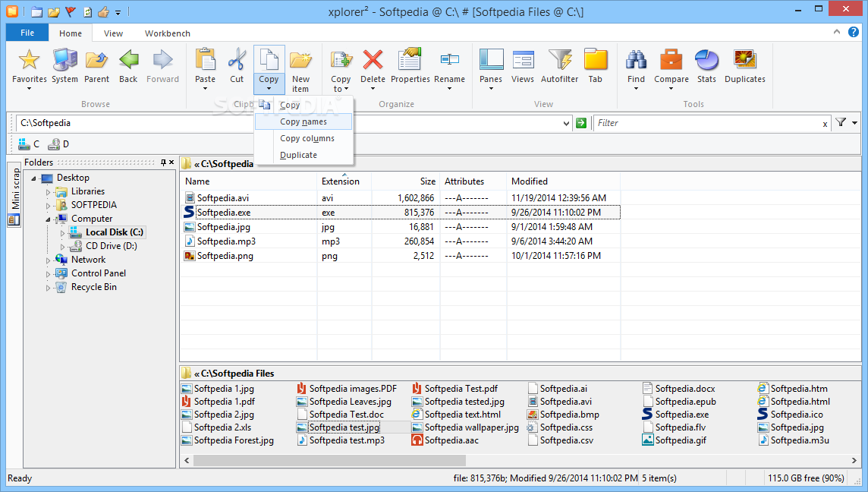Viewport: 868px width, 492px height.
Task: Click the red Delete X icon
Action: point(373,60)
